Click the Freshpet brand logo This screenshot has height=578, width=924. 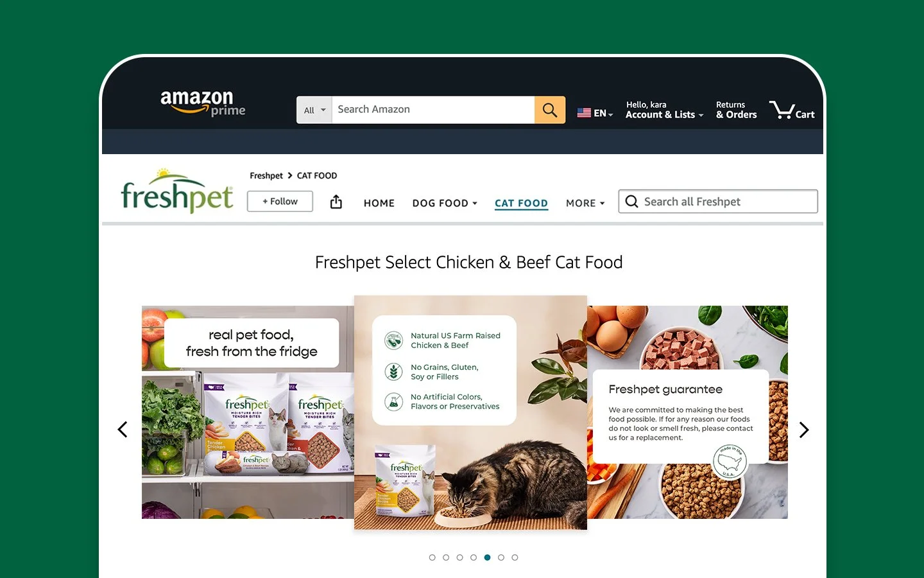(x=177, y=191)
